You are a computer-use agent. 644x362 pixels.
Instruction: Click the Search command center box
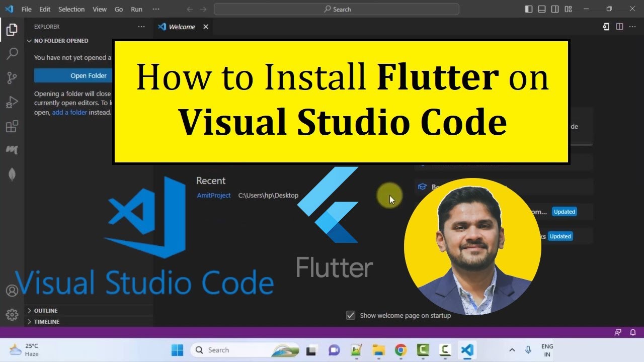pyautogui.click(x=337, y=9)
